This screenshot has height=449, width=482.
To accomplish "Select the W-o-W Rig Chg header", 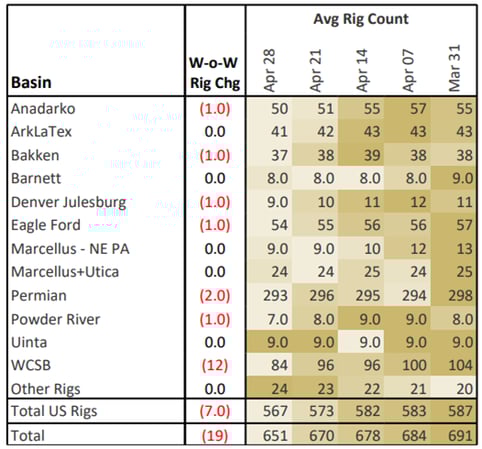I will [215, 73].
